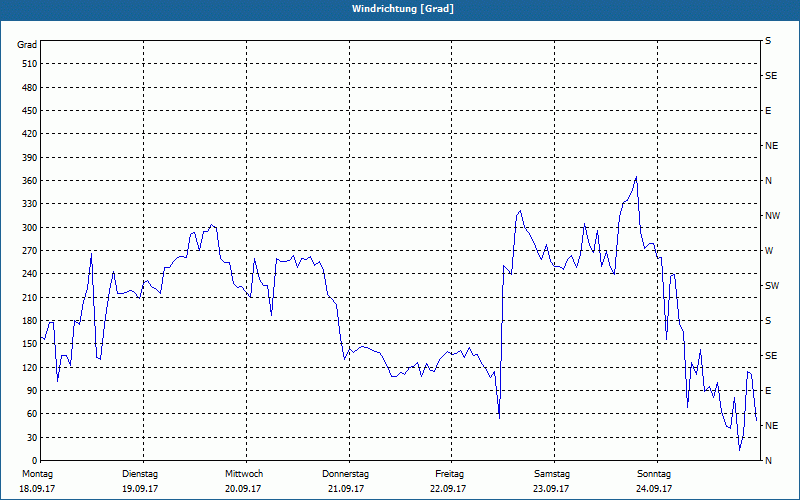This screenshot has height=500, width=800.
Task: Select the Grad axis unit label
Action: coord(27,45)
